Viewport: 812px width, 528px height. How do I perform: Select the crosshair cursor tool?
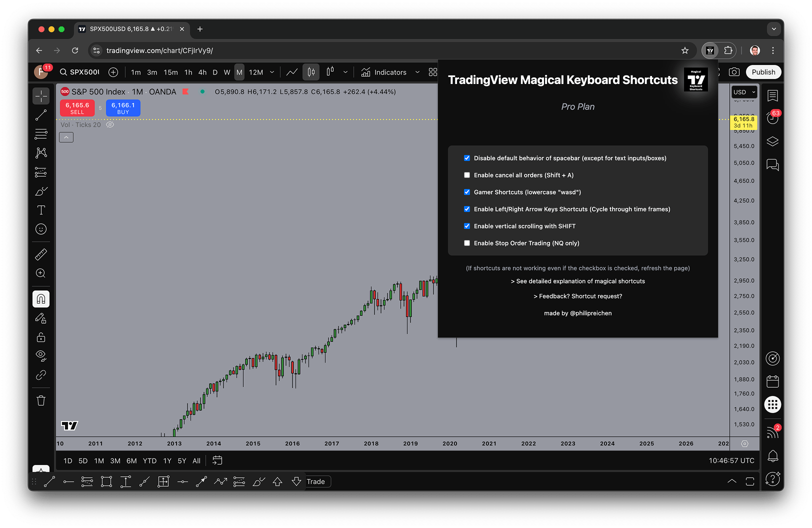(41, 96)
